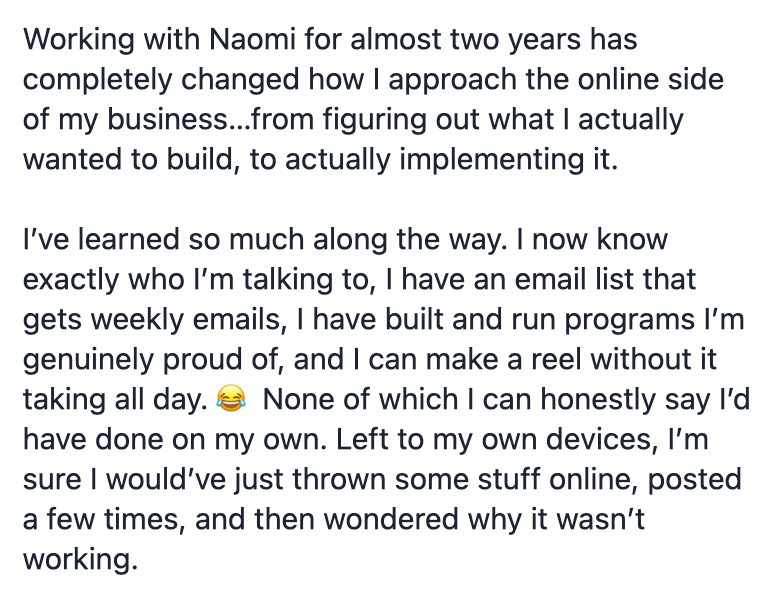Click the word 'posted' in the text

point(695,480)
